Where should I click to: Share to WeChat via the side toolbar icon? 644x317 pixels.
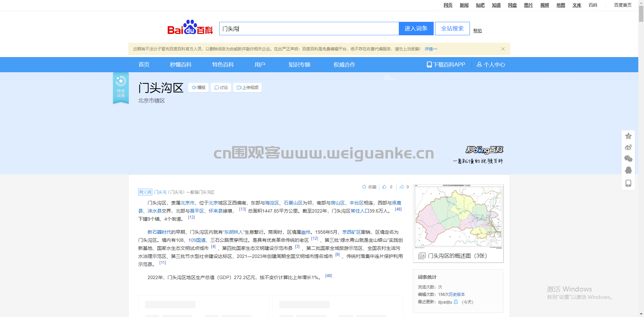pyautogui.click(x=628, y=159)
